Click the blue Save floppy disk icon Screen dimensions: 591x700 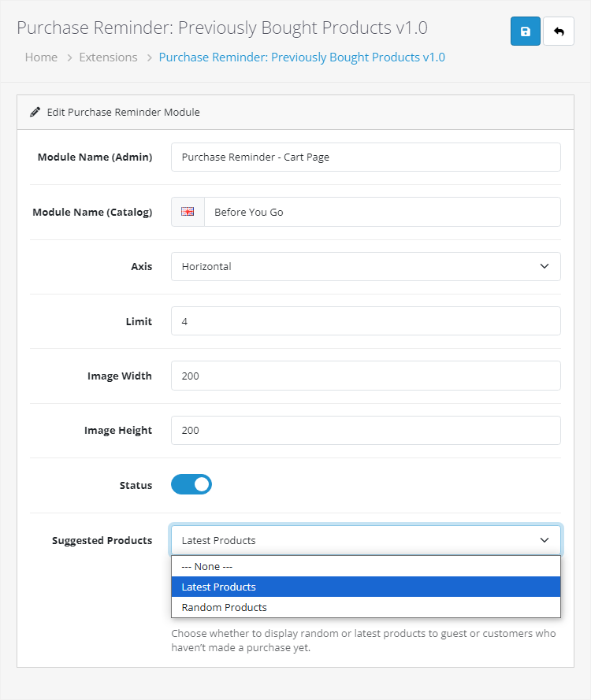coord(526,31)
